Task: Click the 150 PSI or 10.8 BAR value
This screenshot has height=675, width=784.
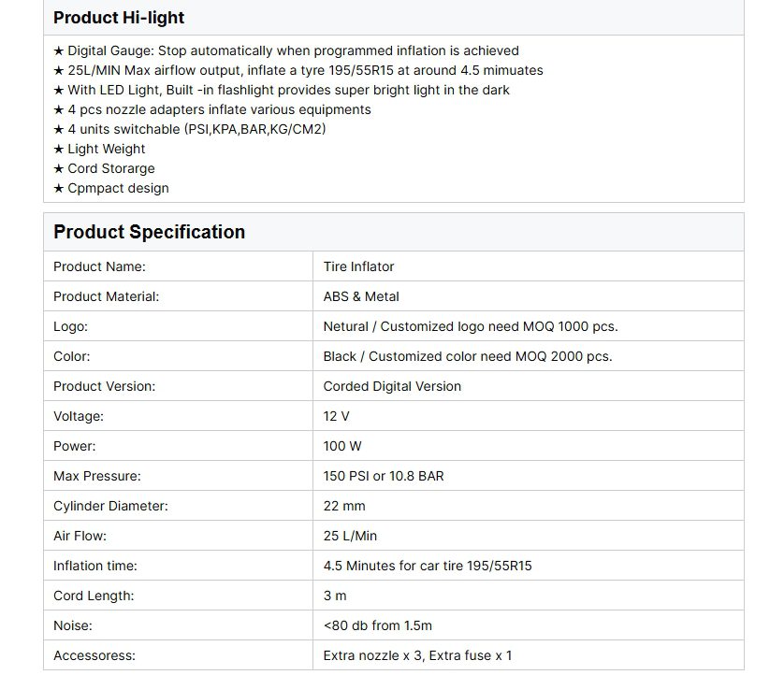Action: coord(384,476)
